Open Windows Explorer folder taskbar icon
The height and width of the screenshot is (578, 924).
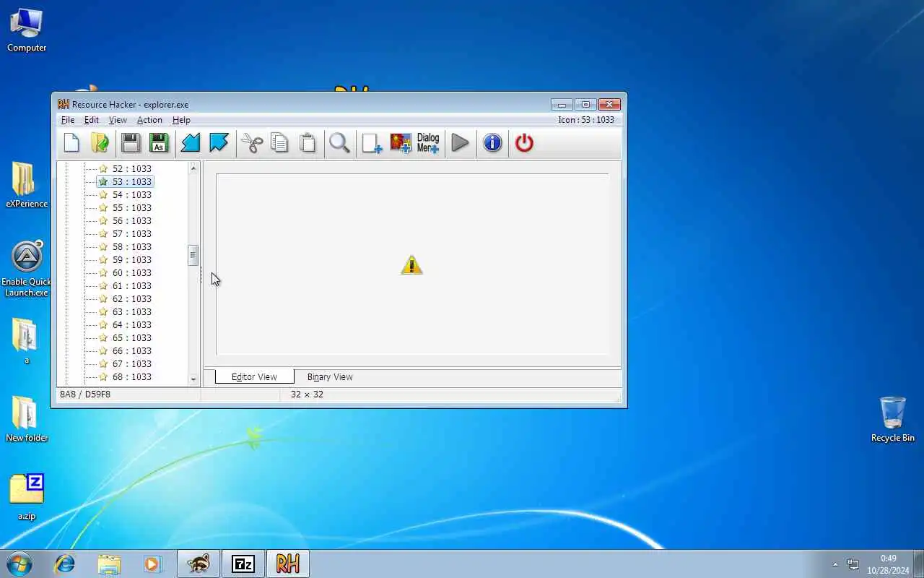tap(109, 564)
